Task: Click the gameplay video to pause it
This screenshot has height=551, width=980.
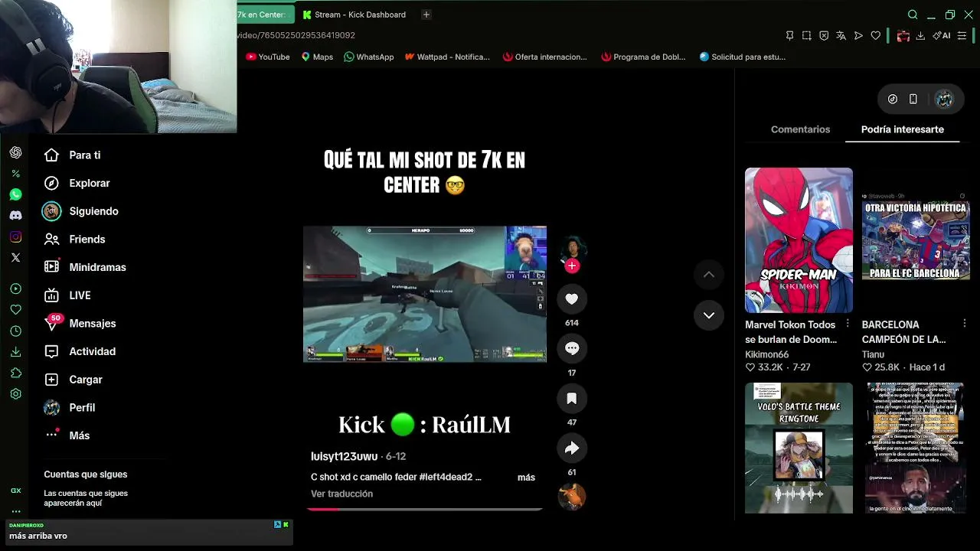Action: pyautogui.click(x=425, y=294)
